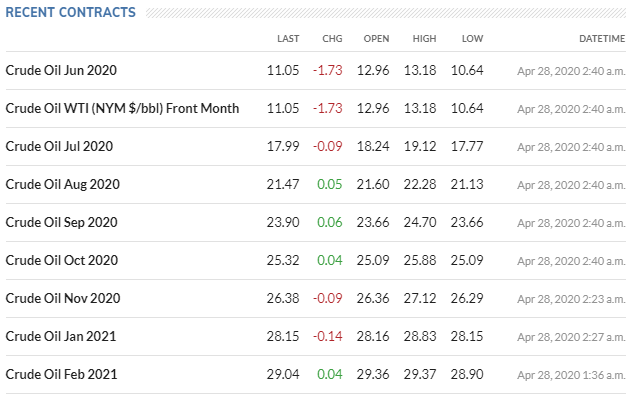Select the Jan 2021 change value -0.14
This screenshot has width=640, height=397.
point(328,336)
